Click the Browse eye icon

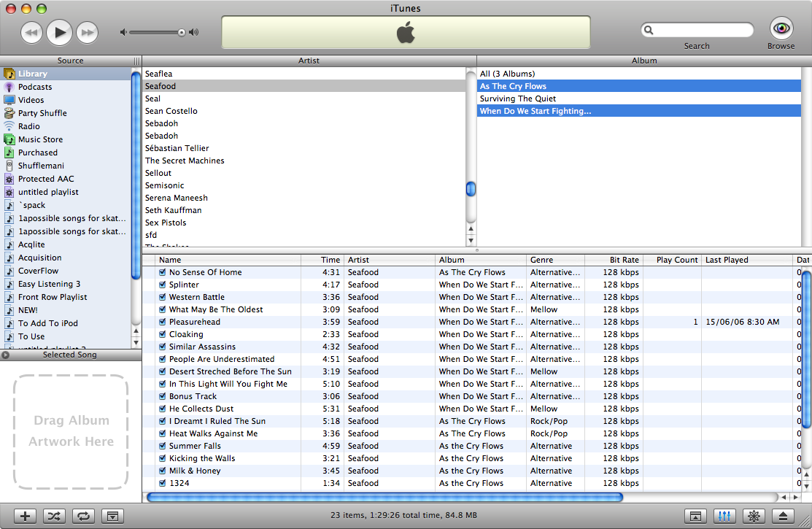tap(781, 28)
